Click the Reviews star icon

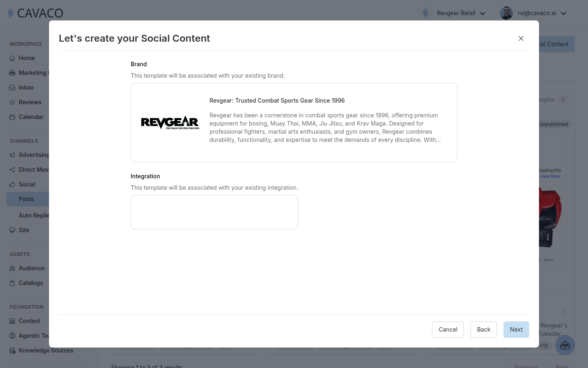12,102
